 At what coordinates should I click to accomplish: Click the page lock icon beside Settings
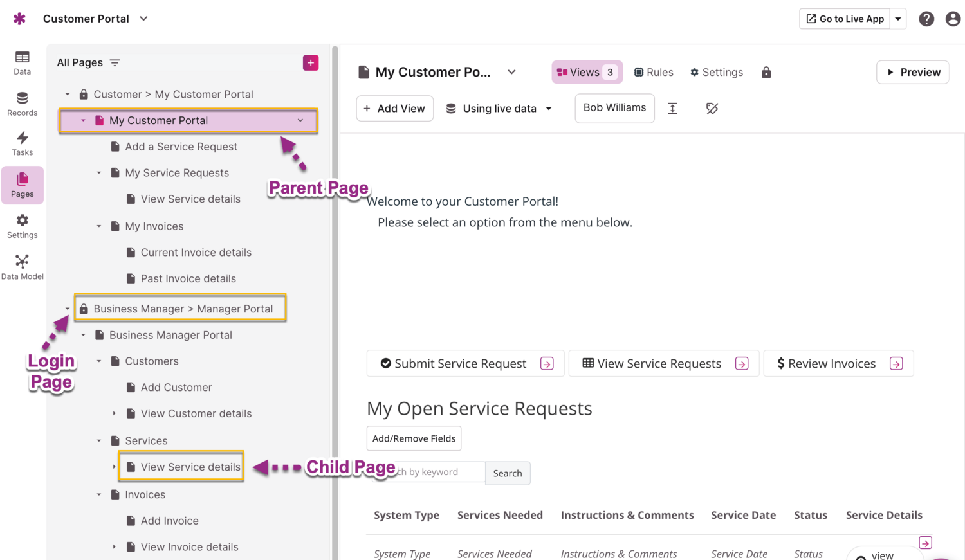tap(766, 73)
